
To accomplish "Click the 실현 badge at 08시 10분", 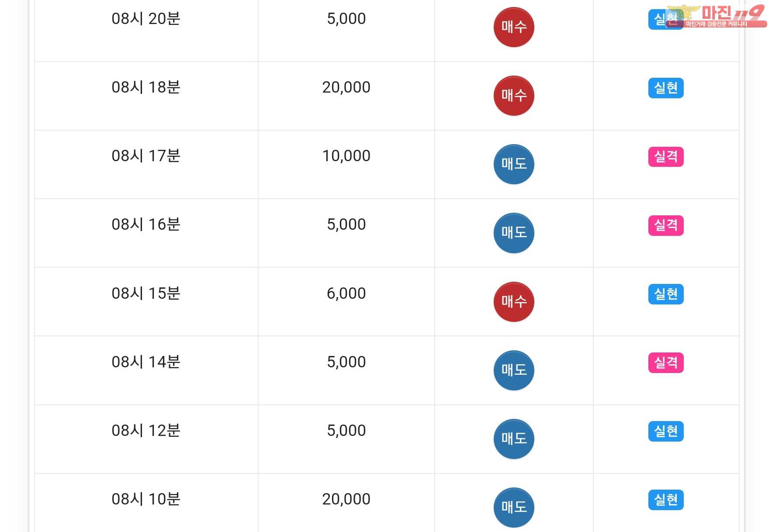I will click(x=666, y=500).
